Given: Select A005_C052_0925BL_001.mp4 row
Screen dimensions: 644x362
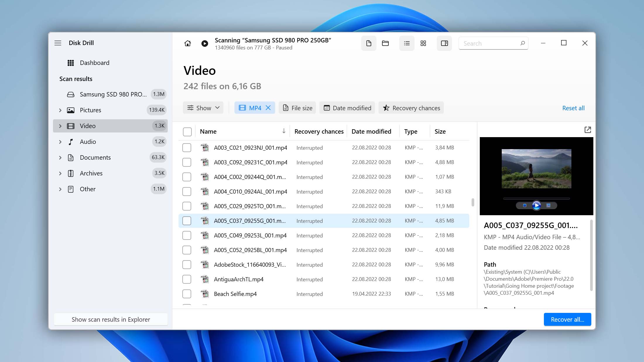Looking at the screenshot, I should (324, 250).
